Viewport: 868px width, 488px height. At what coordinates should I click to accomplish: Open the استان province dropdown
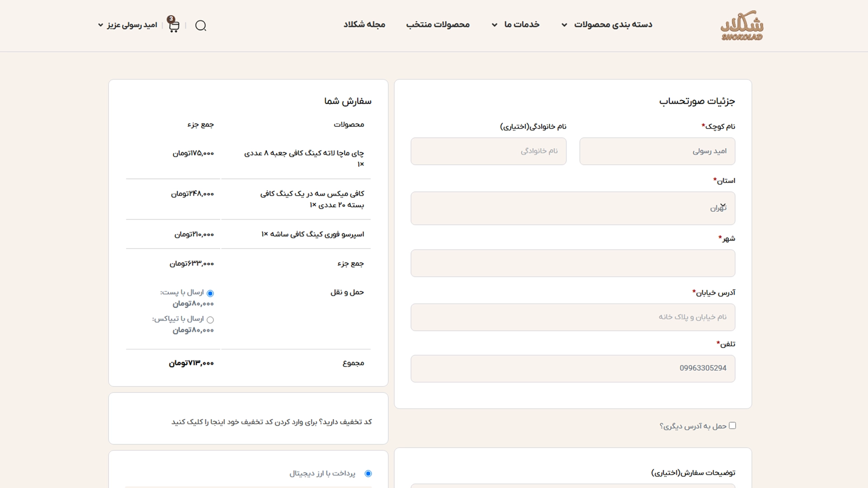point(573,208)
